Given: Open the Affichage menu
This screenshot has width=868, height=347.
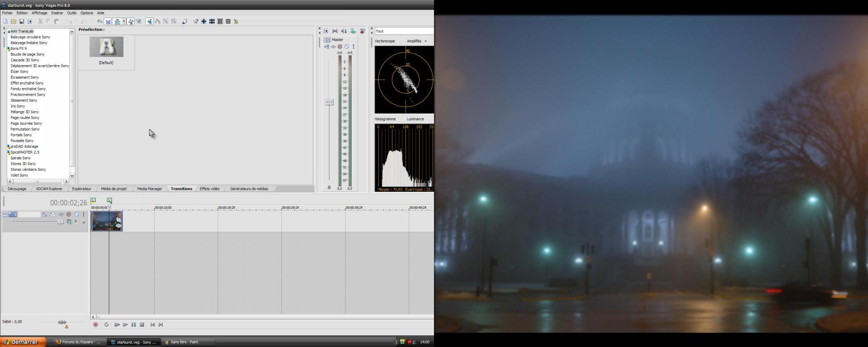Looking at the screenshot, I should pyautogui.click(x=39, y=13).
